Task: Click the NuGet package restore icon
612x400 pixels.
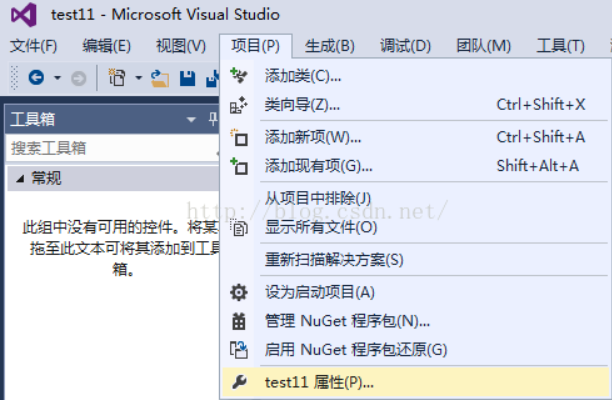Action: tap(238, 350)
